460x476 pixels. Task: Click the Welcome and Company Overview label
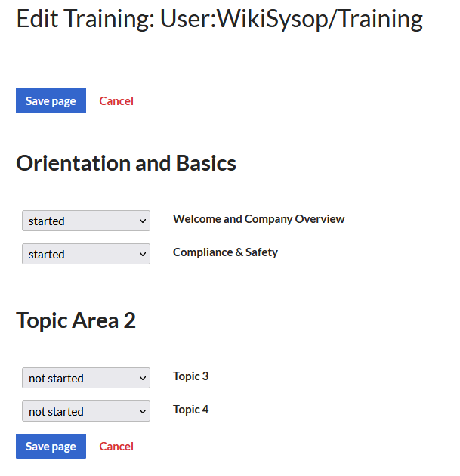click(258, 219)
